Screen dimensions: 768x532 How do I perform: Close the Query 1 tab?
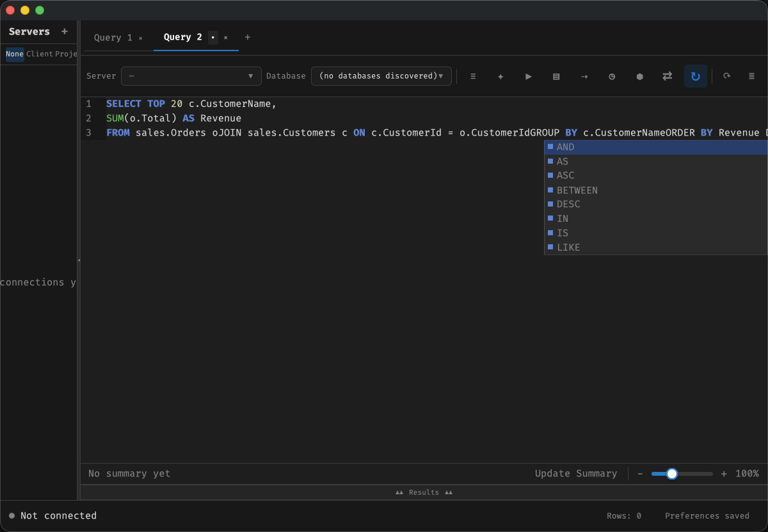[x=141, y=38]
